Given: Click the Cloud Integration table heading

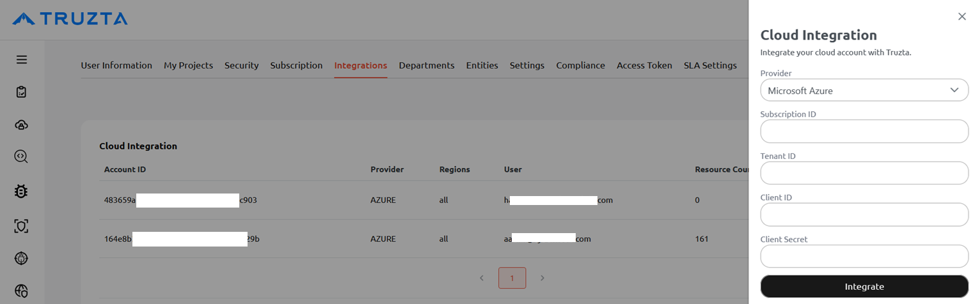Looking at the screenshot, I should pyautogui.click(x=138, y=146).
